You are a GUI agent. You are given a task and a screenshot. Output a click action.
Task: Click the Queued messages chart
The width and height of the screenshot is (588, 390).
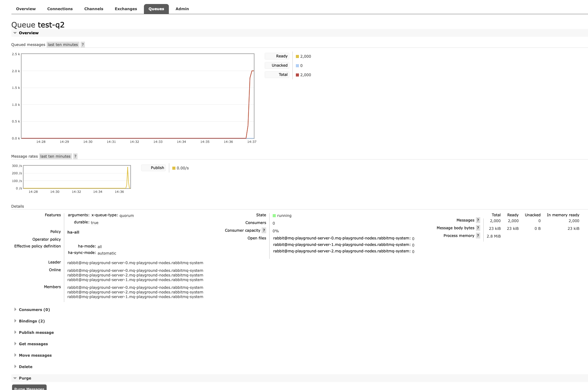(x=138, y=96)
